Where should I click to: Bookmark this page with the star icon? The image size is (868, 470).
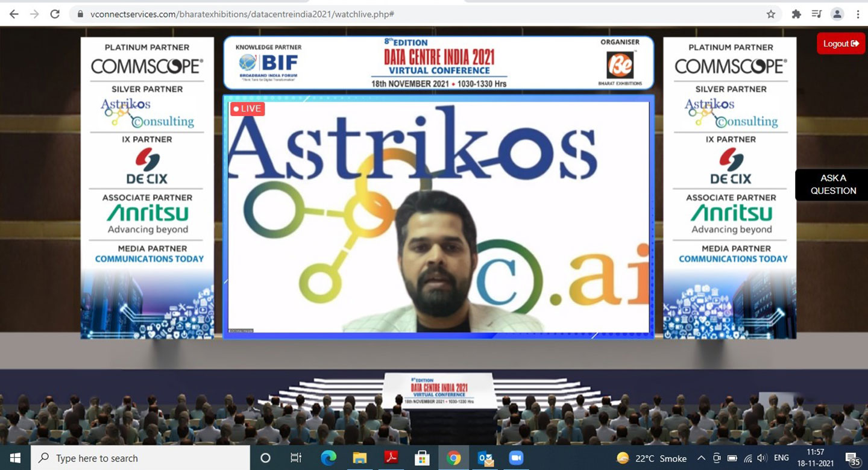(x=770, y=14)
